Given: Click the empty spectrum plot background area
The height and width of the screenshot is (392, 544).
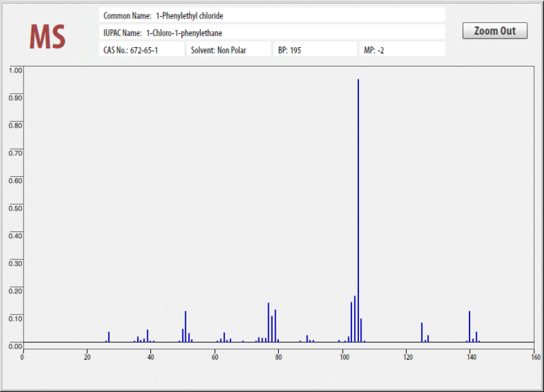Looking at the screenshot, I should click(186, 186).
